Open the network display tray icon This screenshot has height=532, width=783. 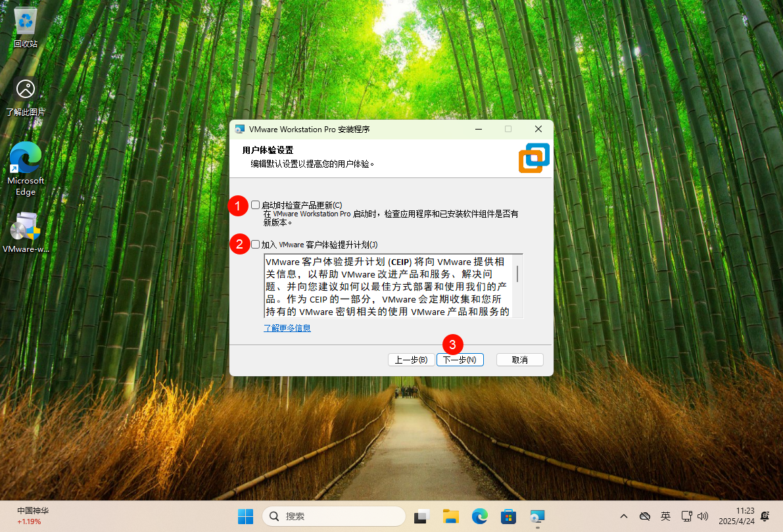[x=686, y=516]
